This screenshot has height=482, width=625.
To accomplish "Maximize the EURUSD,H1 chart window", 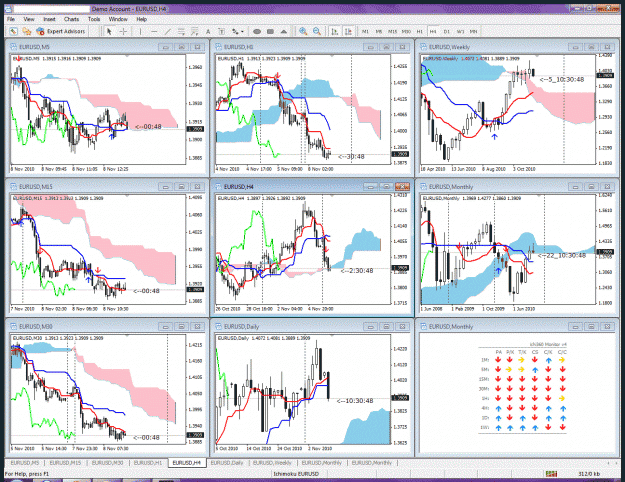I will pos(386,47).
